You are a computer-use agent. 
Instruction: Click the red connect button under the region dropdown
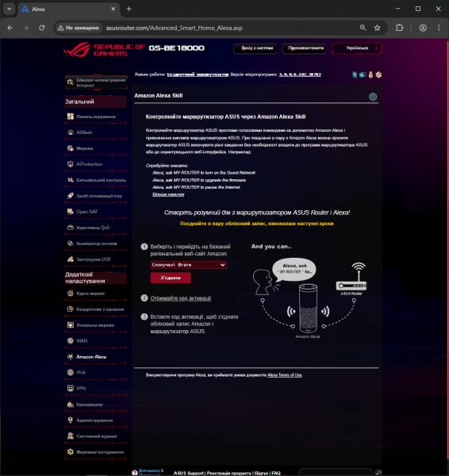171,278
